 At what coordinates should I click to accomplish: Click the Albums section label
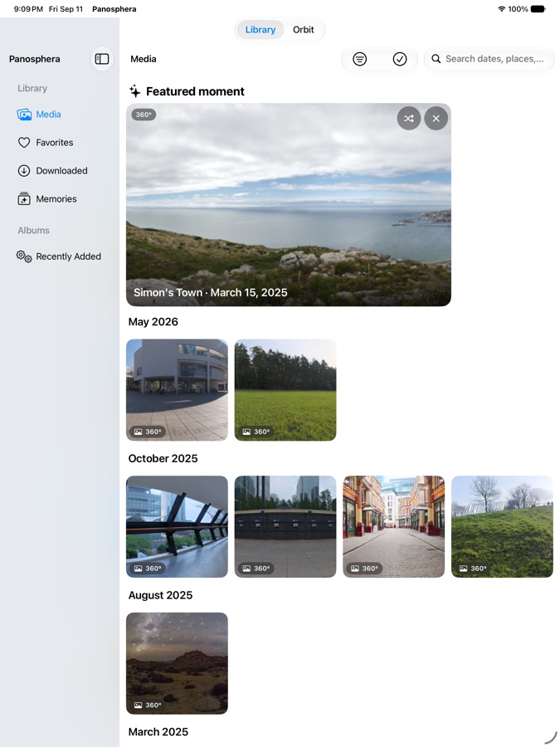tap(33, 230)
